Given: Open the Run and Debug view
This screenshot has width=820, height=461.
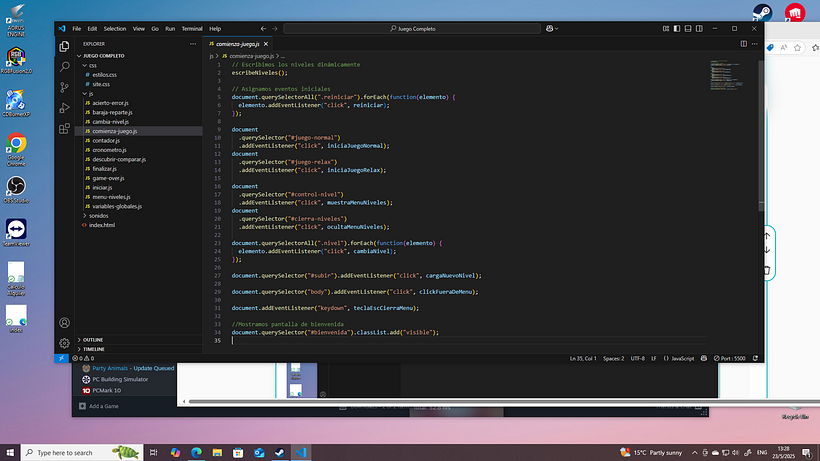Looking at the screenshot, I should click(64, 108).
